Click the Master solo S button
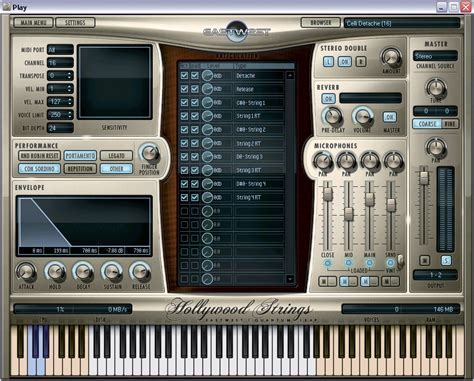 tap(446, 260)
